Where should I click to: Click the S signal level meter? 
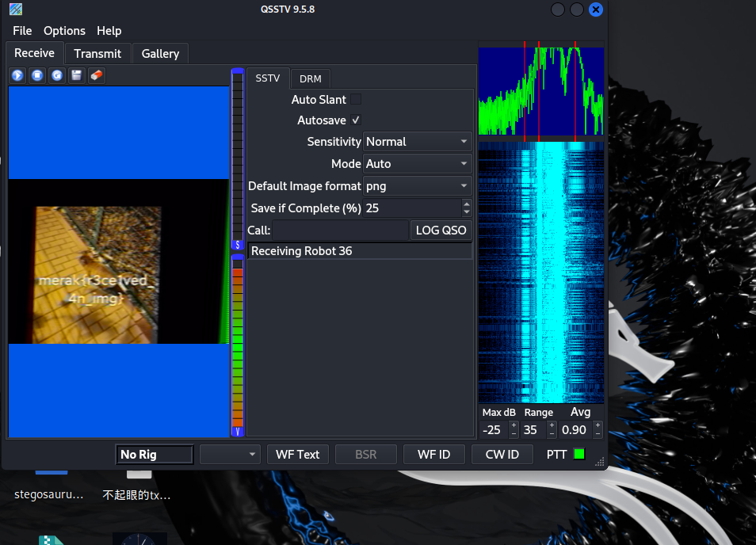[237, 159]
